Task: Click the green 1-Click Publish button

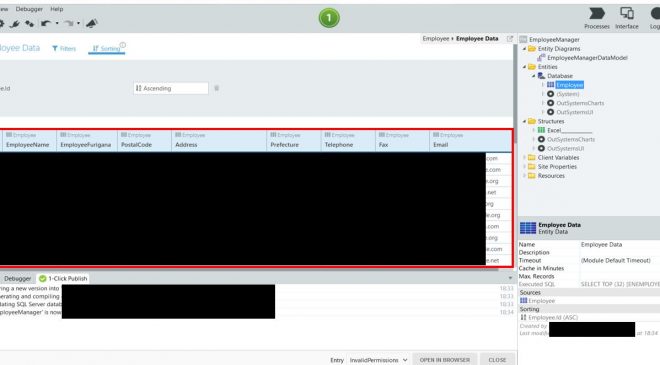Action: 329,18
